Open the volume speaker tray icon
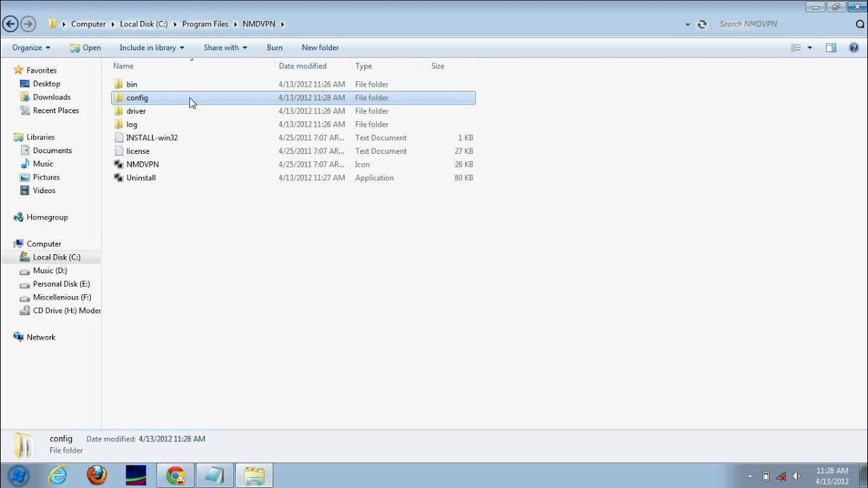The image size is (868, 488). point(795,476)
